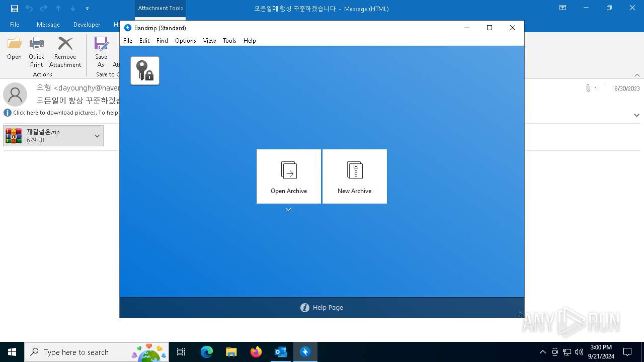Close the Bandizip window
The image size is (644, 362).
[x=513, y=28]
